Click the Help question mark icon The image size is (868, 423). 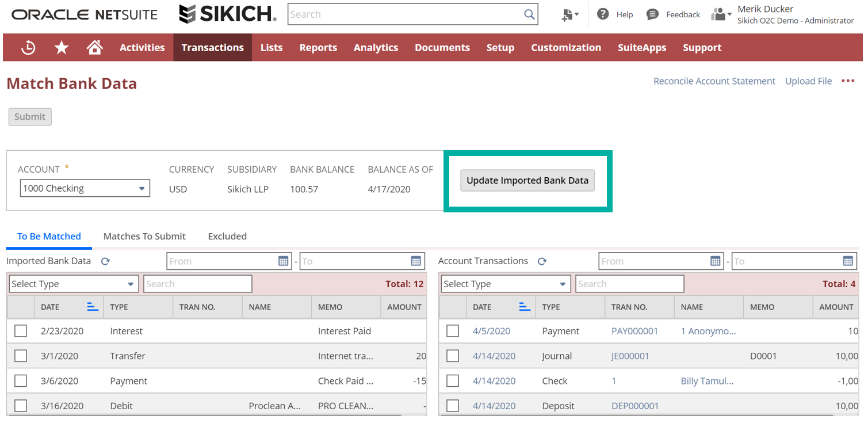(603, 14)
